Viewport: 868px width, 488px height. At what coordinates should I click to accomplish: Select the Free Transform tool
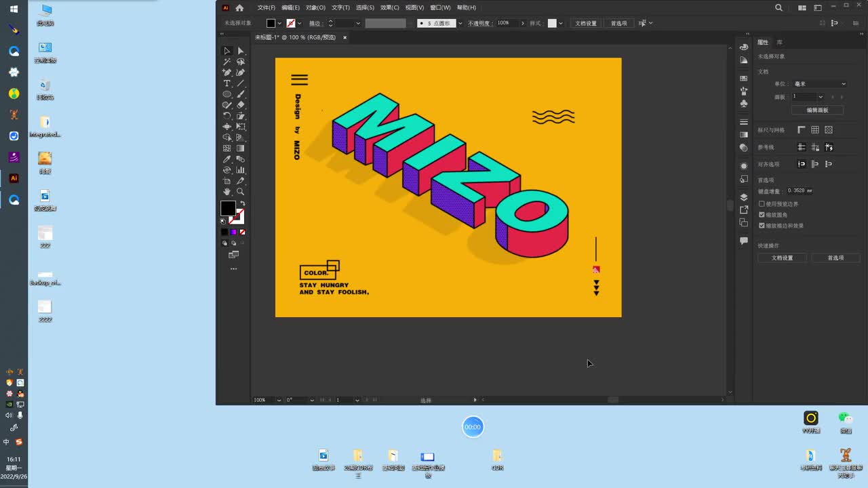241,127
